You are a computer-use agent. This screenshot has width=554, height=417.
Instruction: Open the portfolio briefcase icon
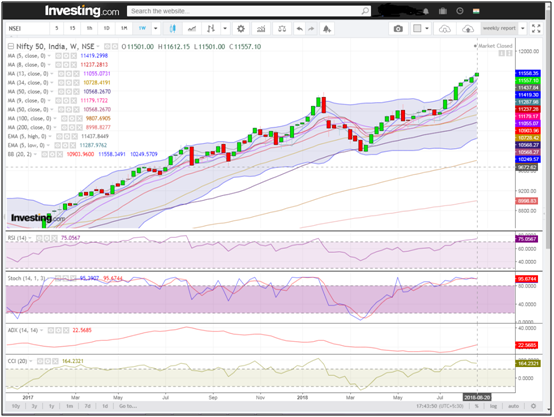[443, 11]
